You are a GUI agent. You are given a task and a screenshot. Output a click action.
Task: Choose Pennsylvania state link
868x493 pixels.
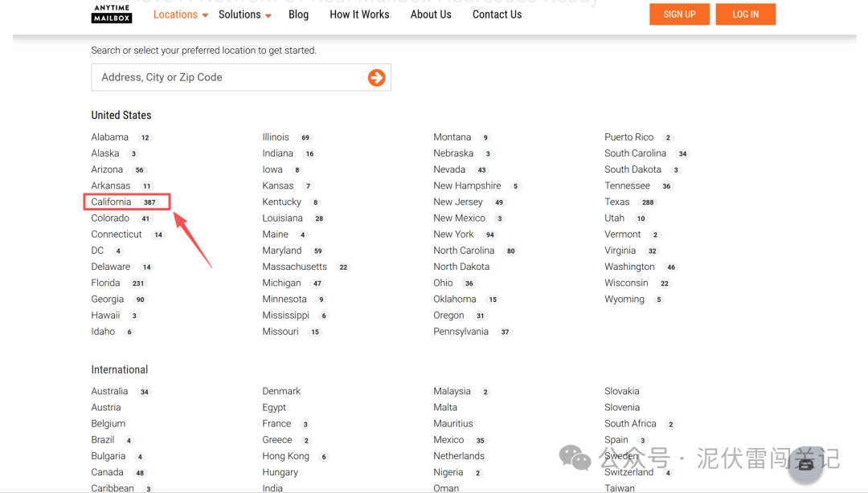461,332
